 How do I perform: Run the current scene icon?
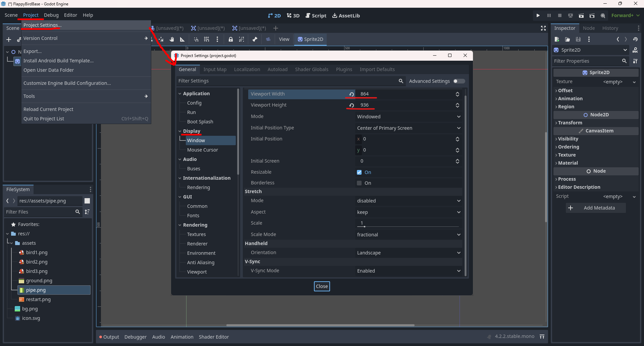pyautogui.click(x=581, y=15)
